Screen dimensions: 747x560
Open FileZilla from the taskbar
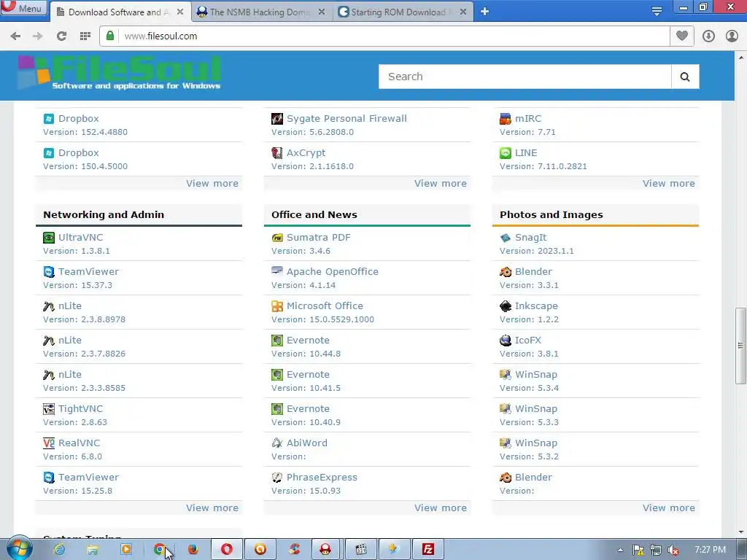click(x=427, y=550)
